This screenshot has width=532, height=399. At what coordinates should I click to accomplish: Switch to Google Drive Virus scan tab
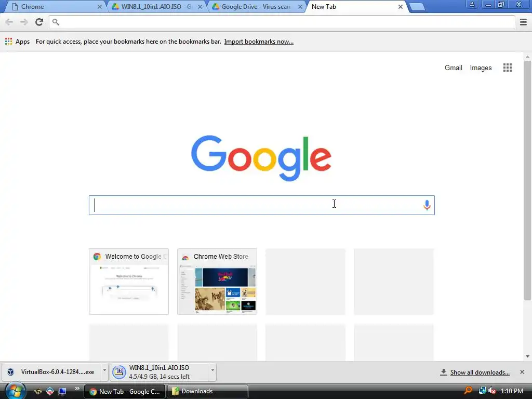tap(256, 7)
